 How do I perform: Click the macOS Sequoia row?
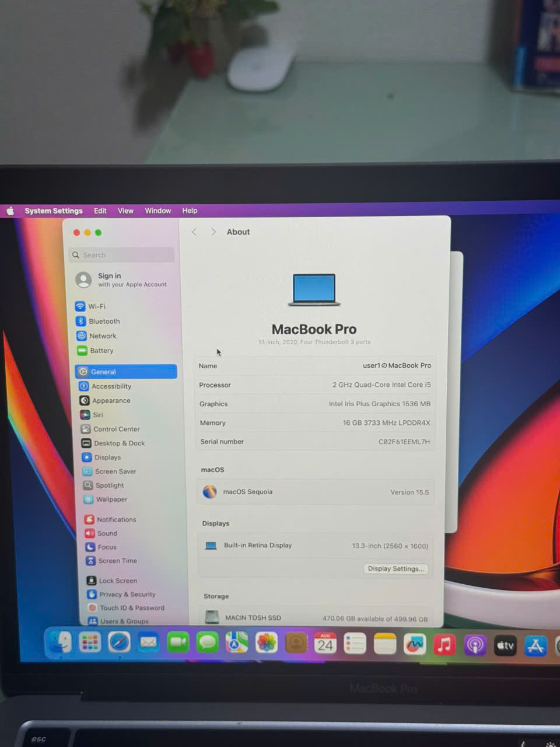[316, 492]
